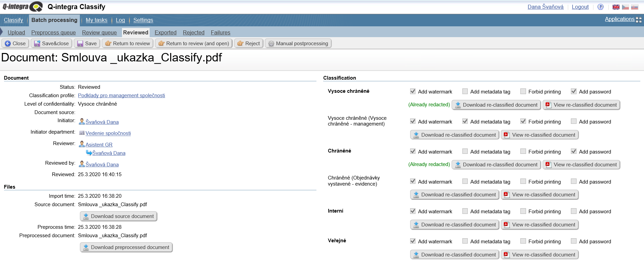The width and height of the screenshot is (644, 275).
Task: Click the user icon next to Reviewed by
Action: 82,164
